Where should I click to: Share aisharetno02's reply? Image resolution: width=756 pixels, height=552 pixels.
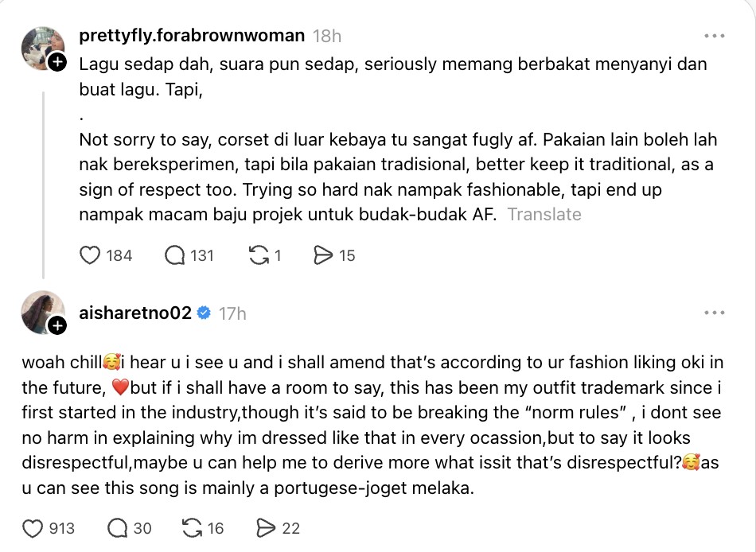(267, 528)
